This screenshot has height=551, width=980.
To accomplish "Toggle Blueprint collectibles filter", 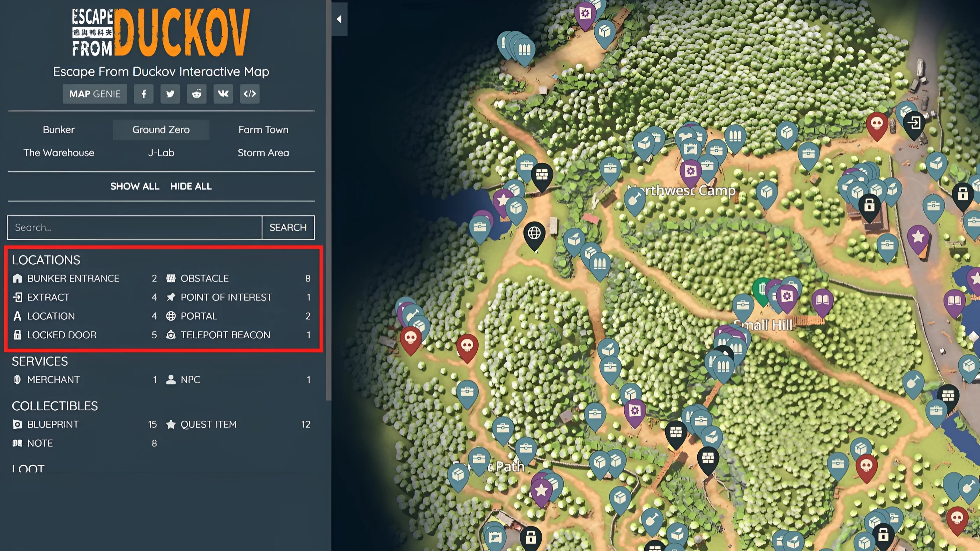I will tap(53, 424).
